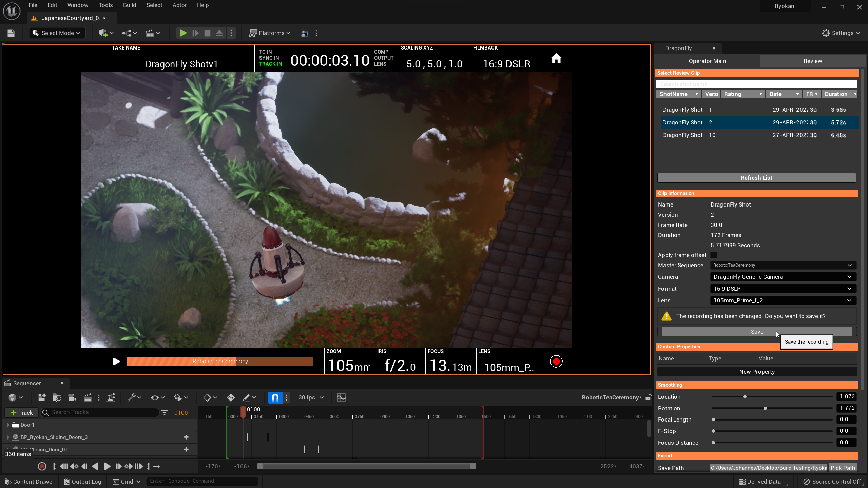The image size is (868, 488).
Task: Open the Master Sequence dropdown
Action: point(783,265)
